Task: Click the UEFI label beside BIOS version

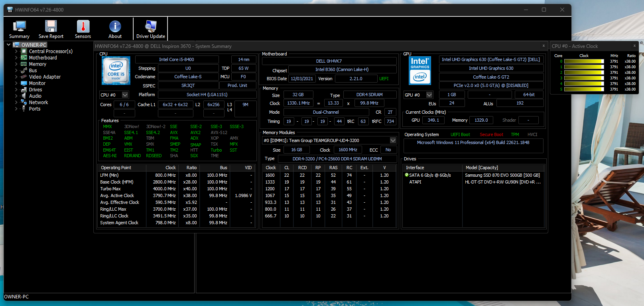Action: coord(384,79)
